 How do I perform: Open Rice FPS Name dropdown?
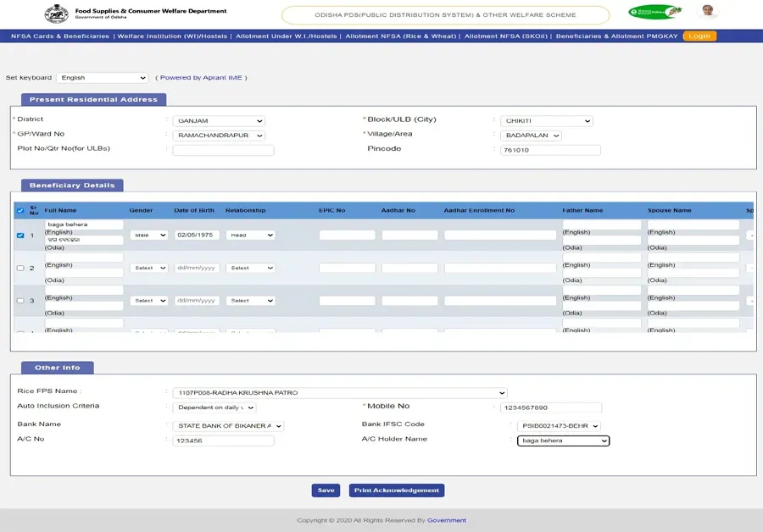point(340,393)
